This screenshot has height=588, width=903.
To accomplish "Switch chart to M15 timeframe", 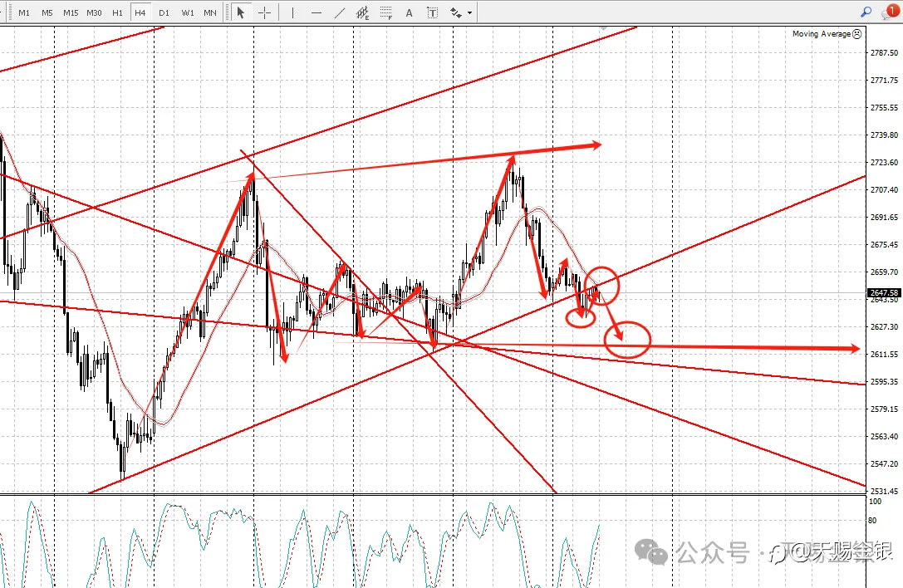I will 71,12.
